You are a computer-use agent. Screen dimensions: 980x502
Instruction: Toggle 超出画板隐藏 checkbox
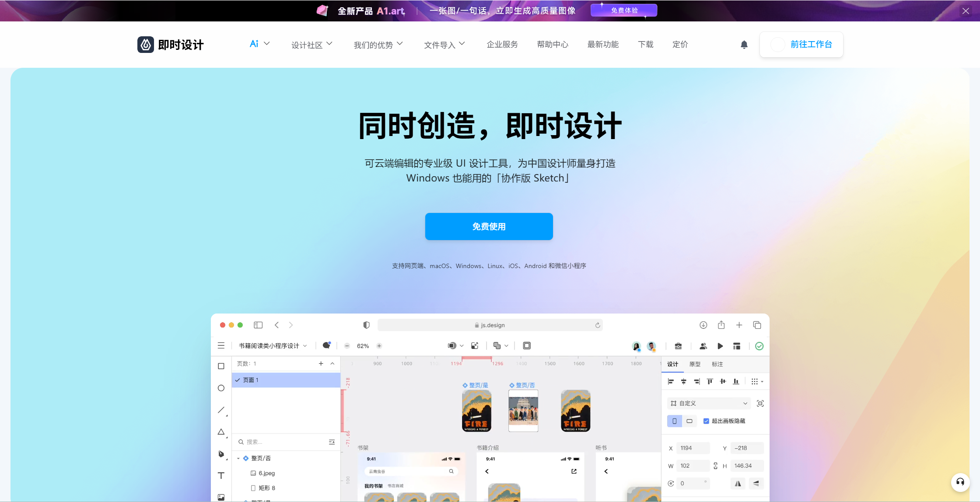[x=706, y=421]
